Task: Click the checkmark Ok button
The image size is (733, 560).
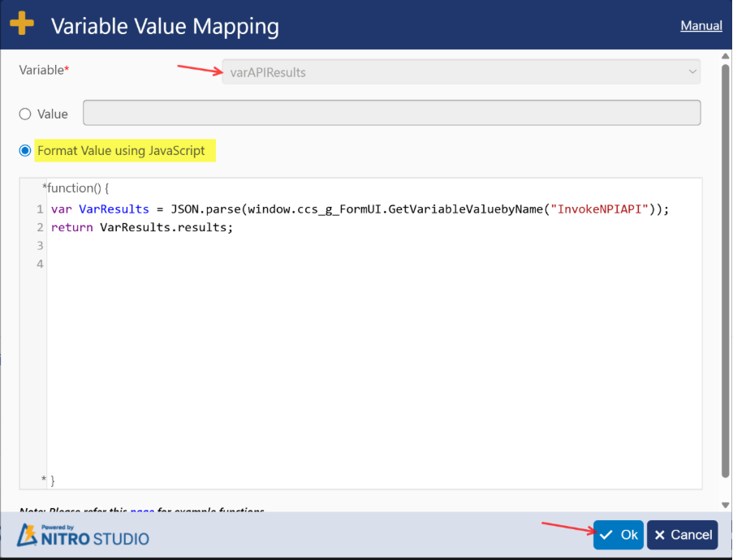Action: coord(618,535)
